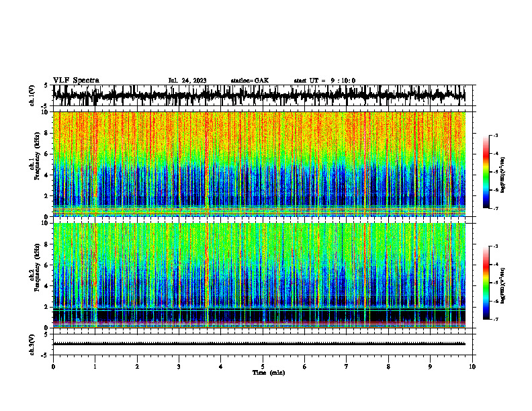The width and height of the screenshot is (532, 411).
Task: Click the ch.1 colorbar log(PSD) label
Action: click(502, 175)
